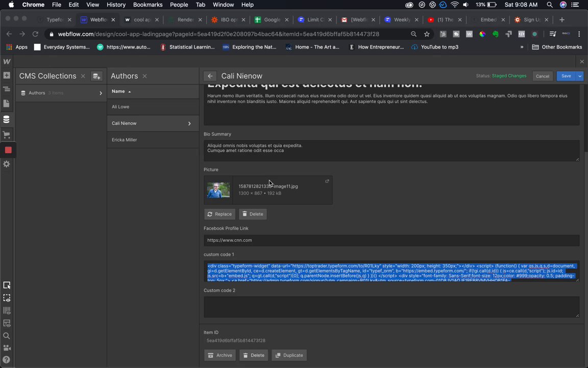Viewport: 588px width, 368px height.
Task: Switch to the Sign Up tab
Action: point(531,19)
